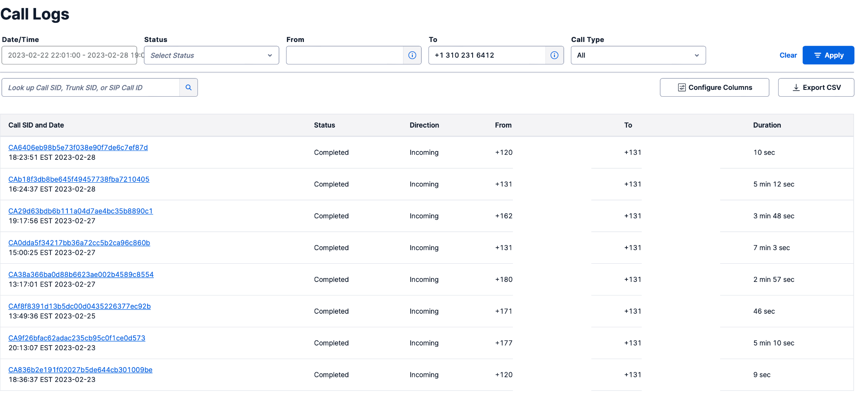
Task: Click the info icon in To field
Action: point(554,55)
